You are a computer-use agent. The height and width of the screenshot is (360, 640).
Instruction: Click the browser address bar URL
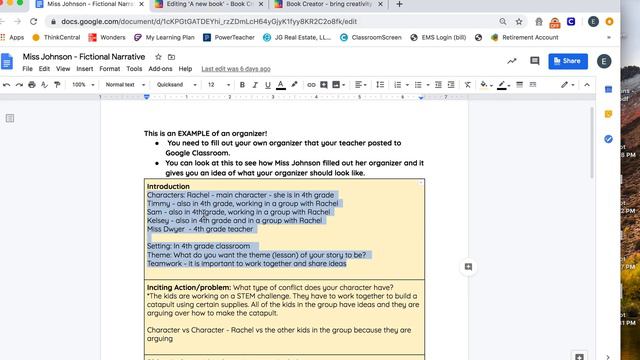pyautogui.click(x=209, y=22)
